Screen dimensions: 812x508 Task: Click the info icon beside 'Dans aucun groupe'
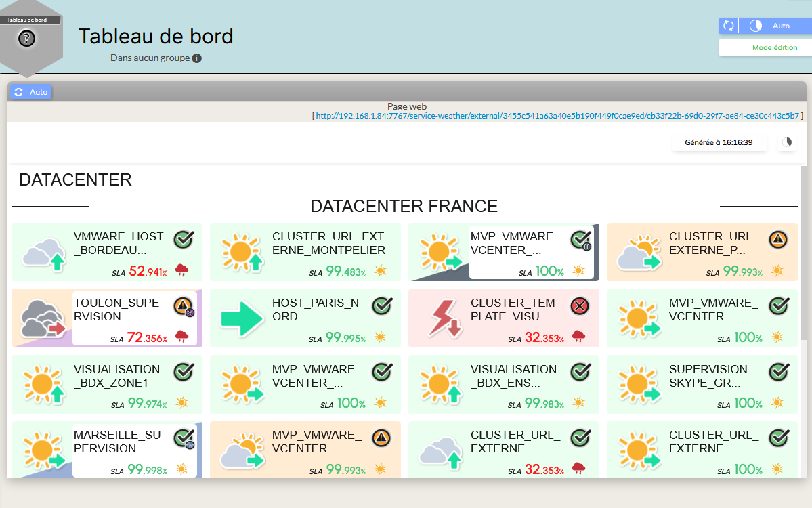tap(196, 58)
